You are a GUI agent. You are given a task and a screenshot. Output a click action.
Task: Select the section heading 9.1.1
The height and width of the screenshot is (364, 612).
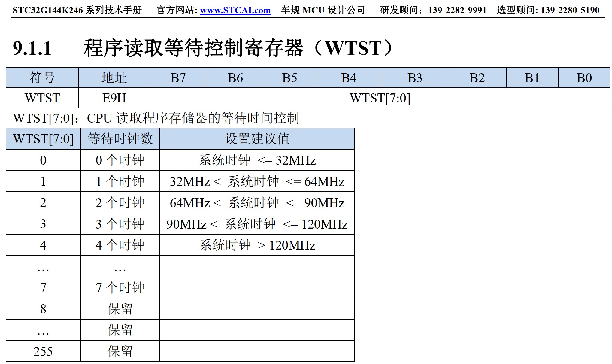(x=31, y=47)
